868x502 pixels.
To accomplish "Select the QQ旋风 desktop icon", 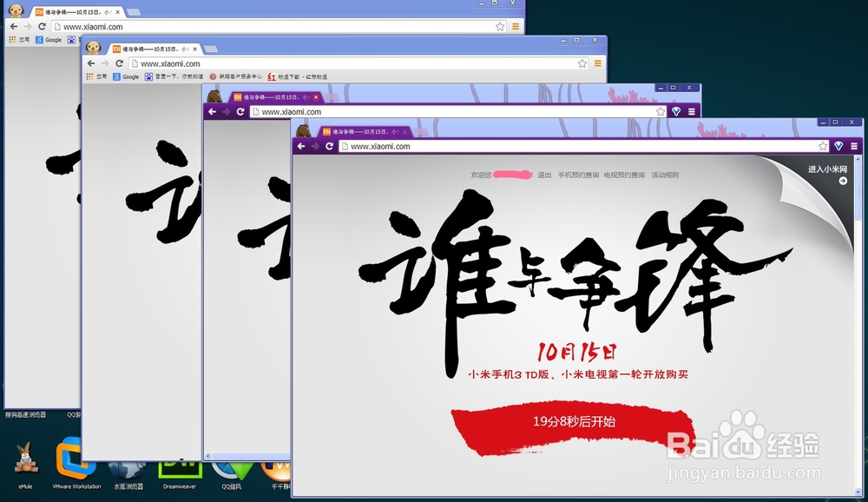I will [232, 474].
